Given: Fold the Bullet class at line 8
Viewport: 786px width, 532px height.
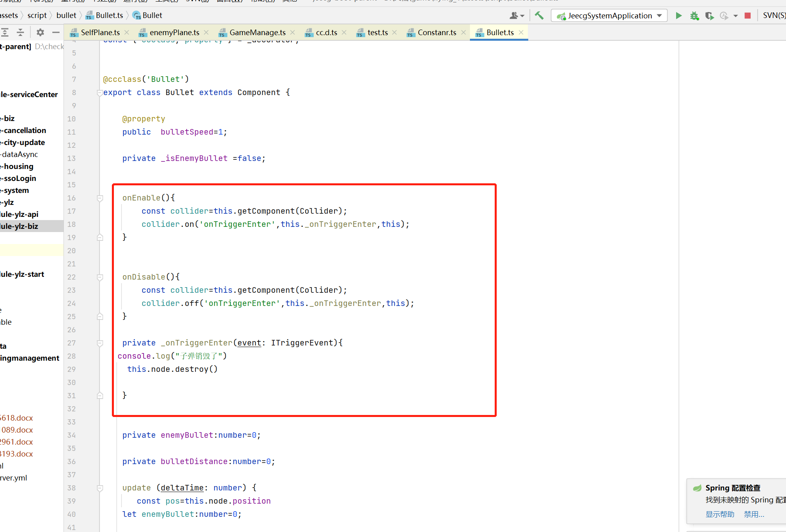Looking at the screenshot, I should click(99, 93).
